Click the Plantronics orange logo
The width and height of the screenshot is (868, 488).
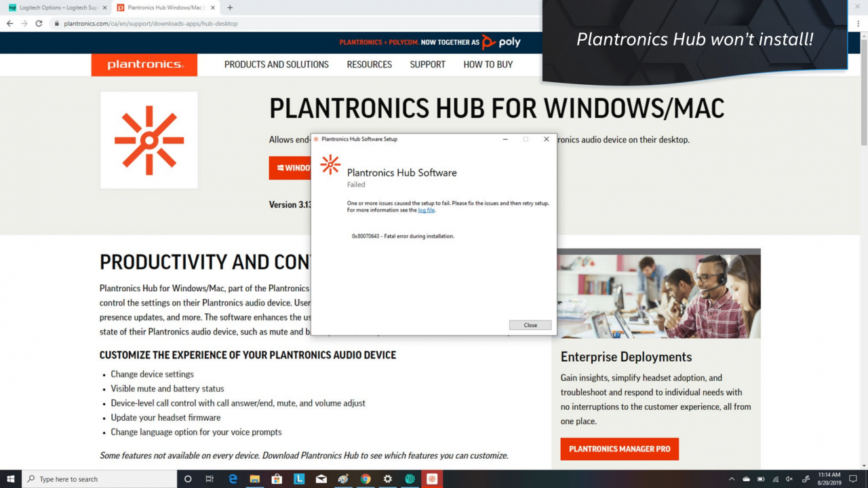click(x=144, y=64)
